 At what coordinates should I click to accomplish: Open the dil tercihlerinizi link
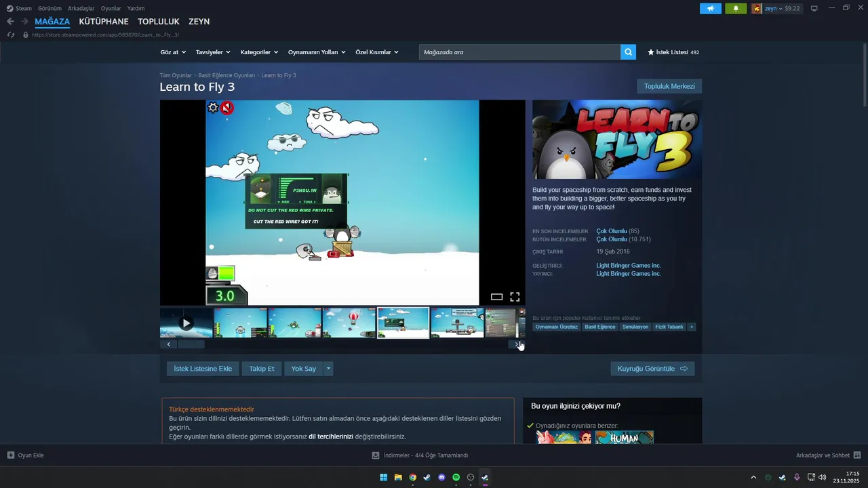pos(331,436)
